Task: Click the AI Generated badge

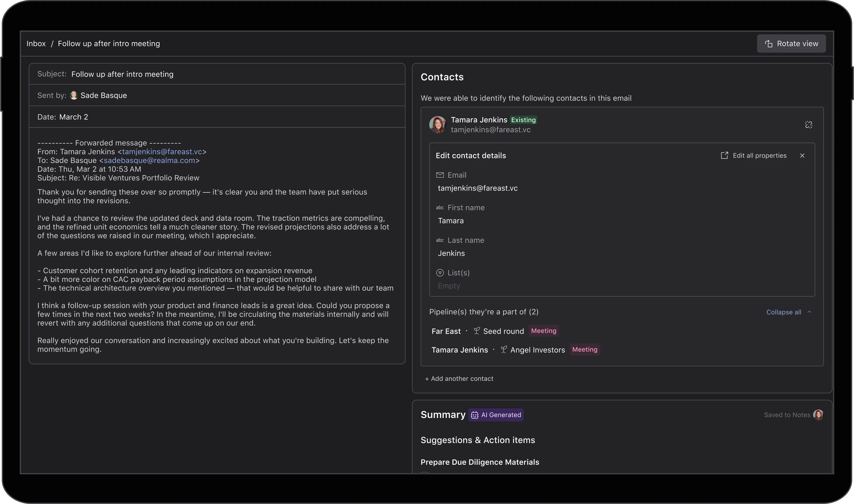Action: 496,415
